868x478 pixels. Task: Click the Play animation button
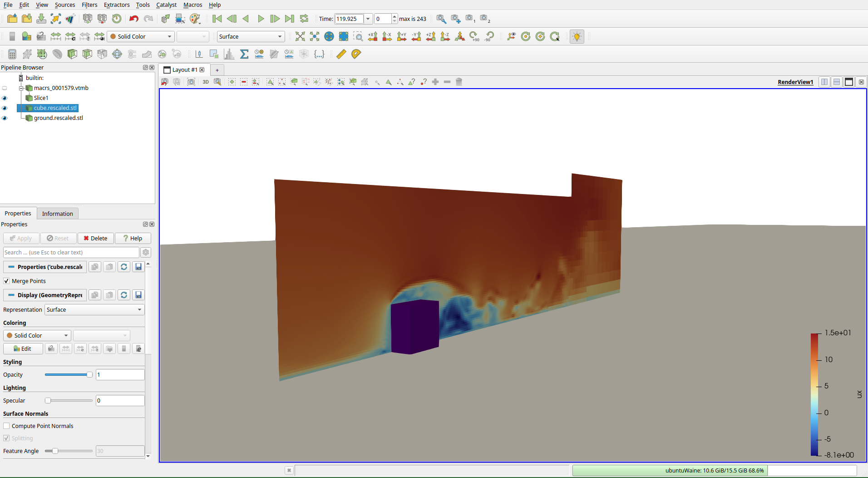[261, 19]
